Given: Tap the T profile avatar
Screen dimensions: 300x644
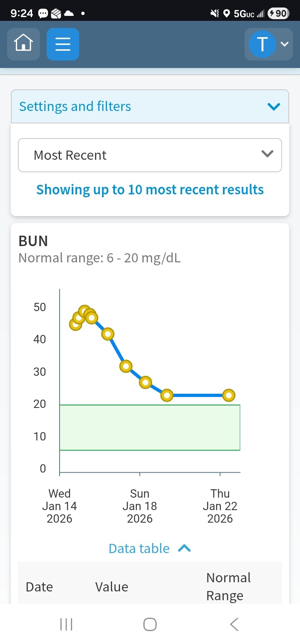Looking at the screenshot, I should (x=262, y=44).
